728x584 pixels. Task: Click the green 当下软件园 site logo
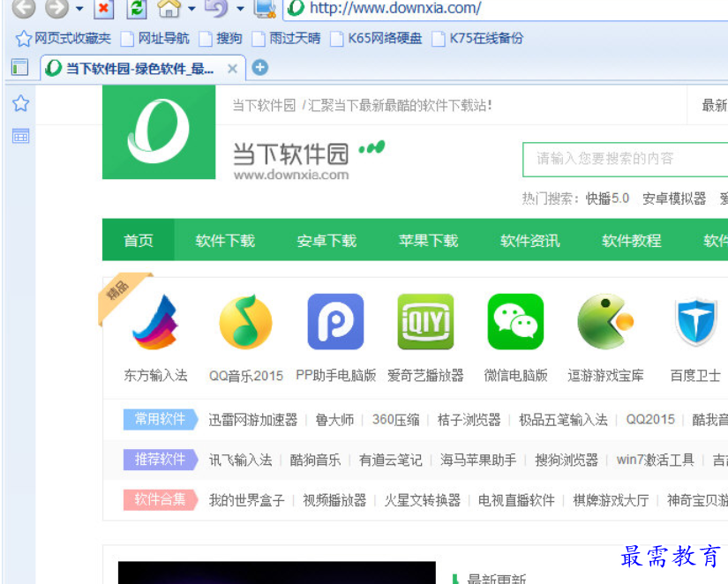159,131
